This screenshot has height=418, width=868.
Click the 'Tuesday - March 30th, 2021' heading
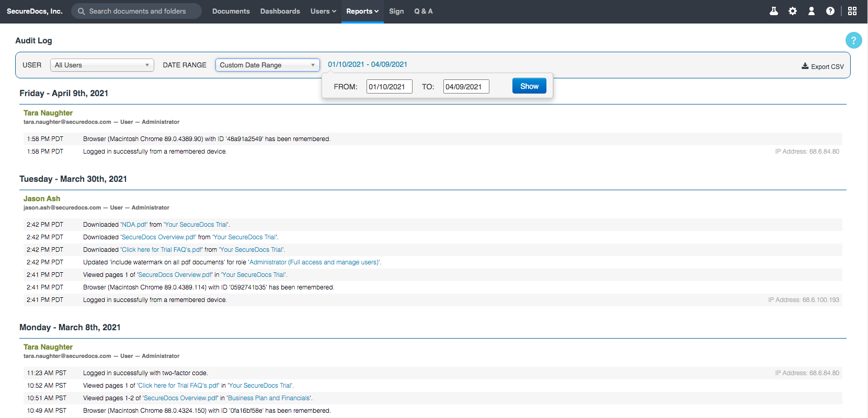[73, 179]
